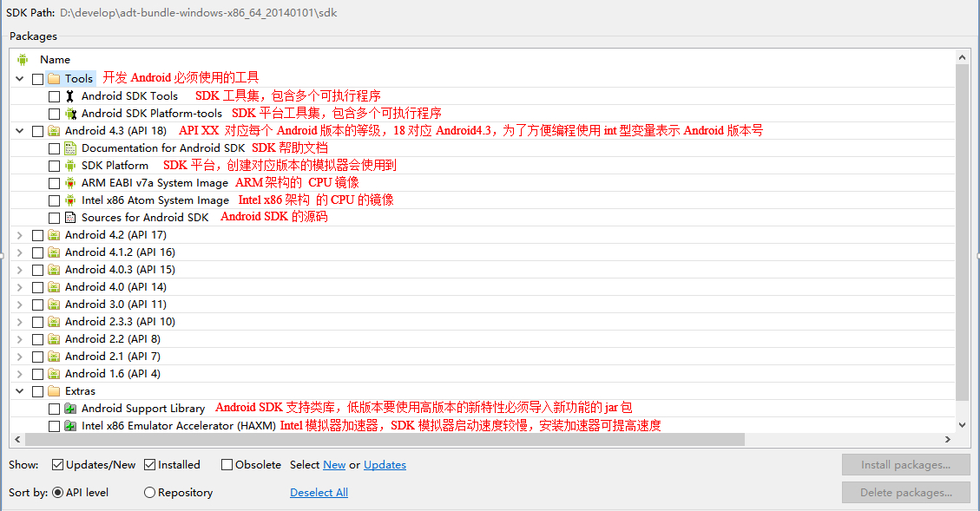This screenshot has height=511, width=980.
Task: Click the Android 4.2 (API 17) package icon
Action: point(54,235)
